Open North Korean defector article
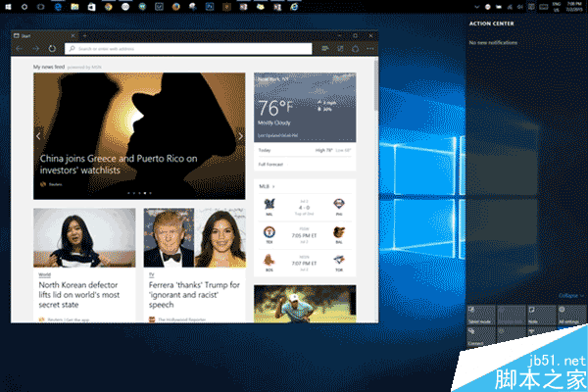Viewport: 588px width, 392px height. click(x=78, y=295)
